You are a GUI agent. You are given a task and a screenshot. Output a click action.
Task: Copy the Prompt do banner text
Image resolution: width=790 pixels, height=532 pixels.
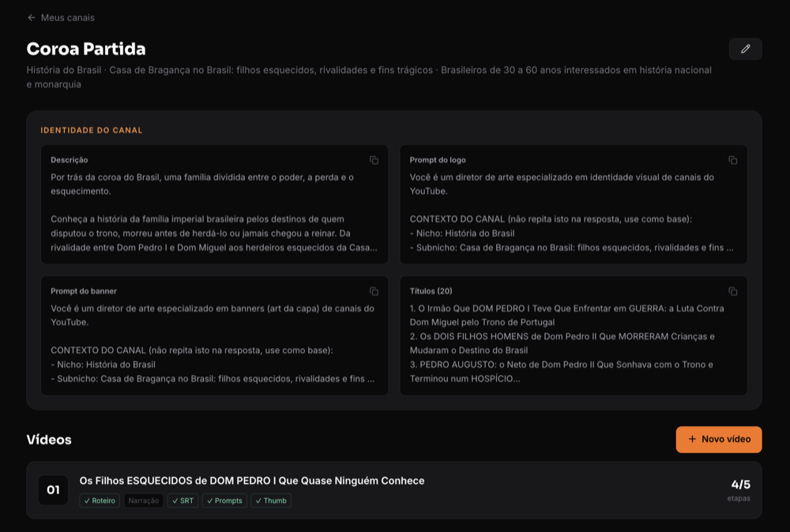point(374,291)
